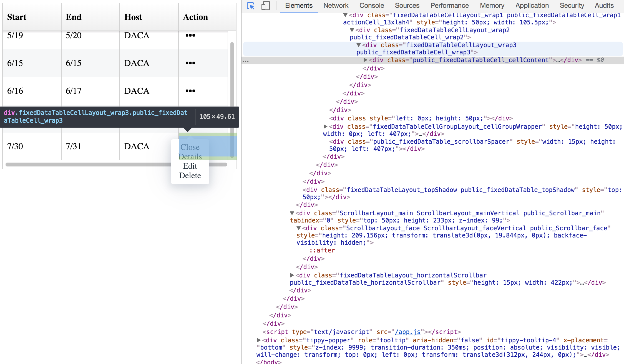Collapse the ScrollbarLayout_main div node
The height and width of the screenshot is (364, 624).
(x=292, y=213)
